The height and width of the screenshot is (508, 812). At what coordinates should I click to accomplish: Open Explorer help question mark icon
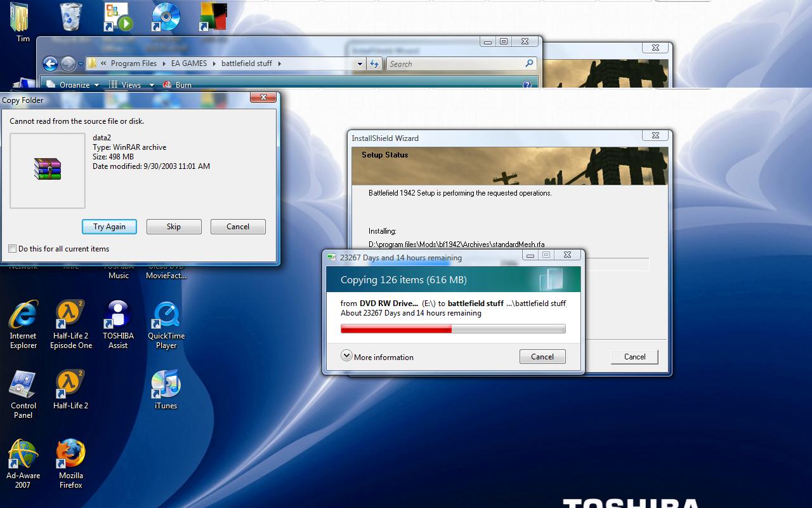[x=527, y=84]
